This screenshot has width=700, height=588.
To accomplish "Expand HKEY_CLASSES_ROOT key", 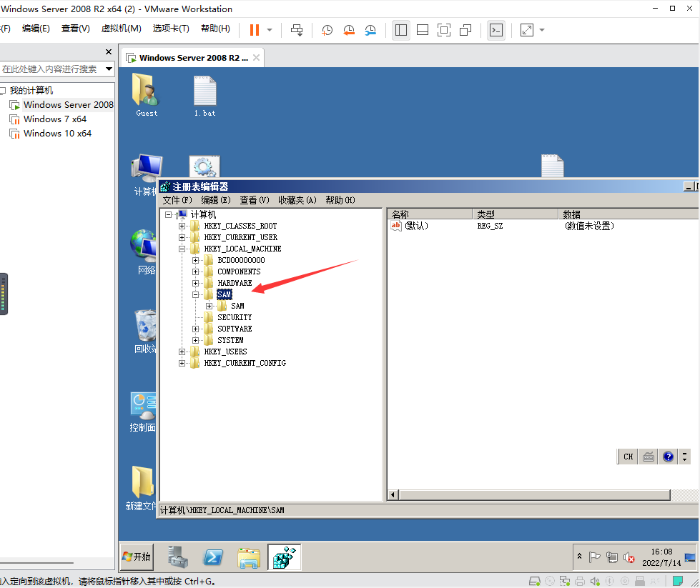I will pyautogui.click(x=182, y=226).
